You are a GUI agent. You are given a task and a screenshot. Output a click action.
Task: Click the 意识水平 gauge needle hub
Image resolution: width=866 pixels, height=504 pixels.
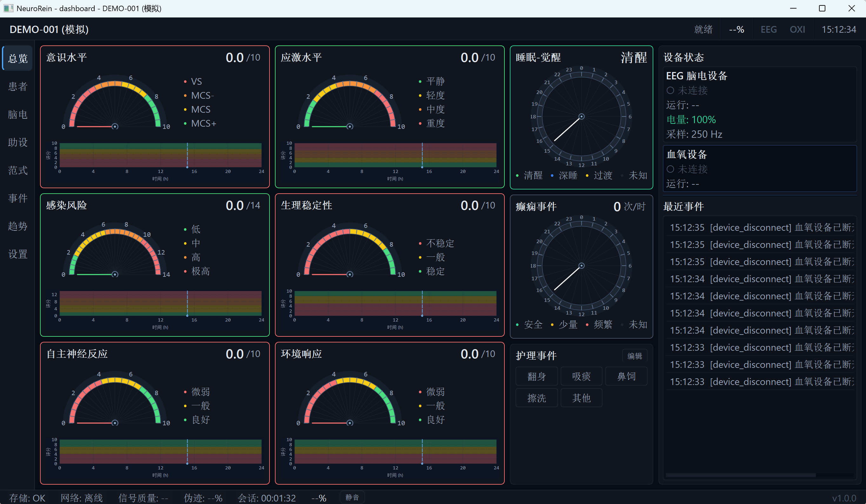tap(115, 126)
